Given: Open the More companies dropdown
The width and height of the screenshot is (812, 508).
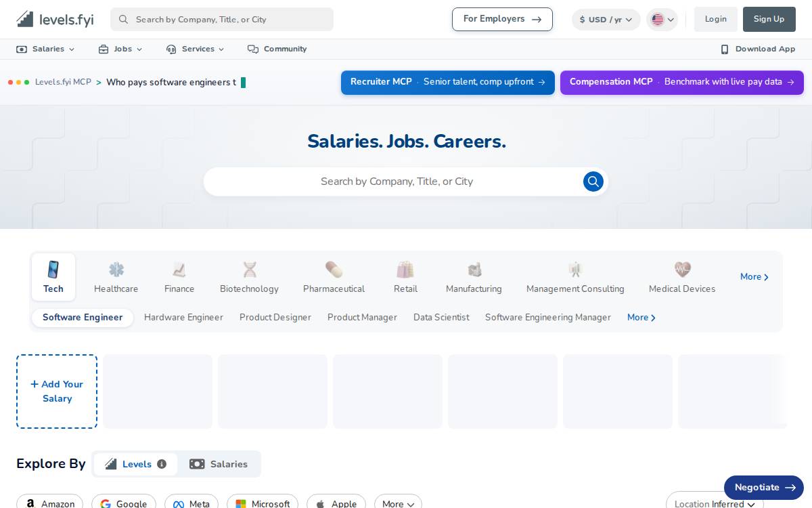Looking at the screenshot, I should click(398, 502).
